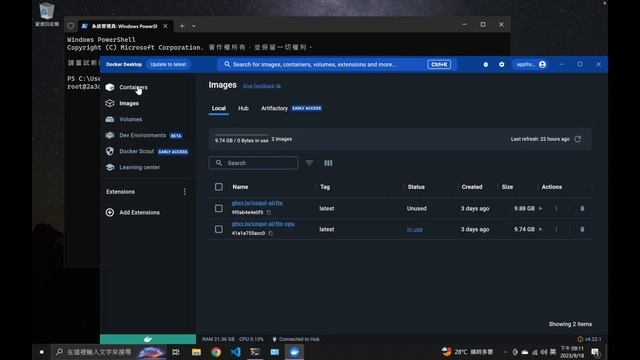
Task: Open File Explorer from taskbar
Action: [x=196, y=352]
